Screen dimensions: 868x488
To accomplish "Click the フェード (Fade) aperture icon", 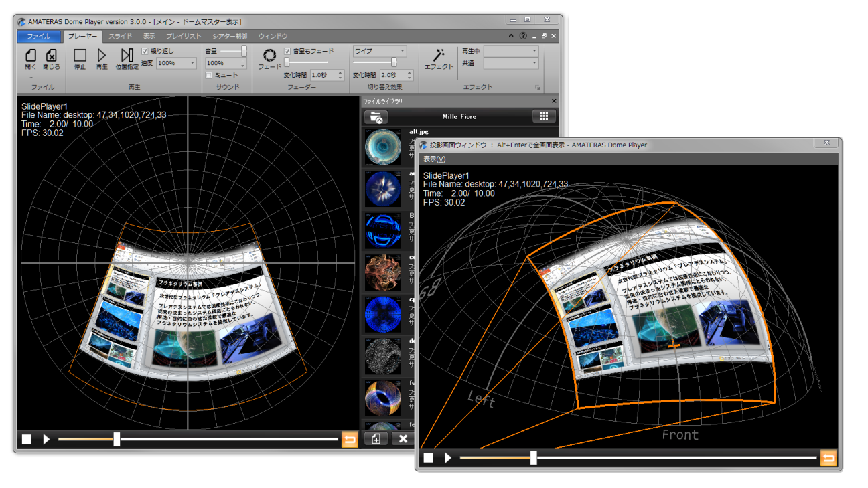I will [x=269, y=55].
